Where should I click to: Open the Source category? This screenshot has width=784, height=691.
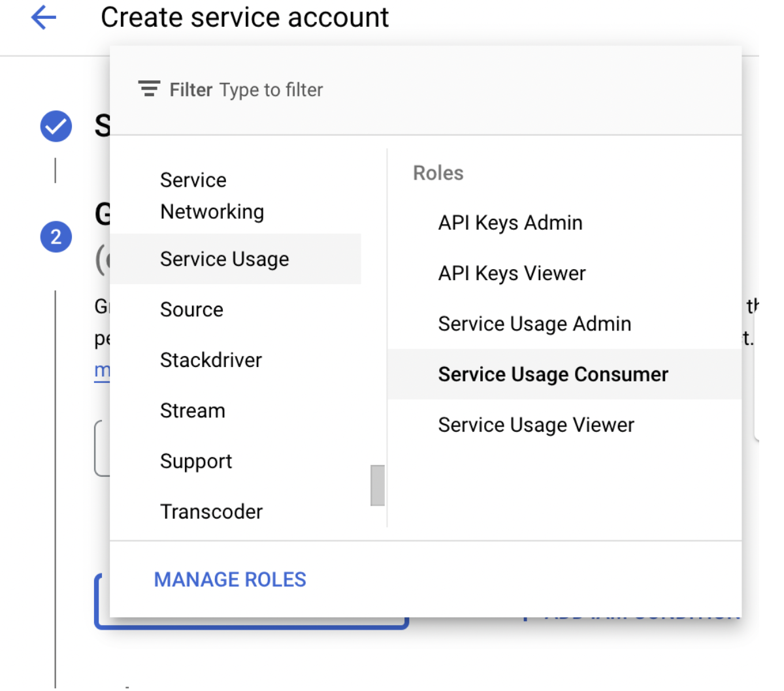[x=191, y=310]
